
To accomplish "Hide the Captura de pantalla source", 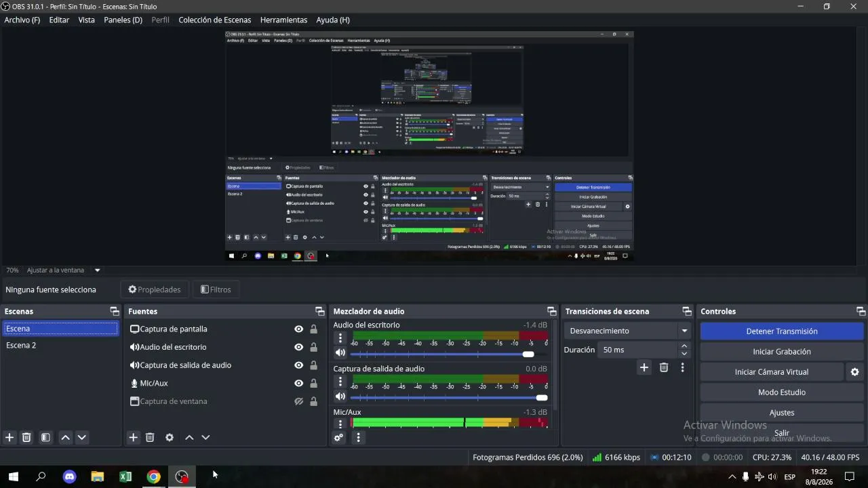I will (x=298, y=329).
